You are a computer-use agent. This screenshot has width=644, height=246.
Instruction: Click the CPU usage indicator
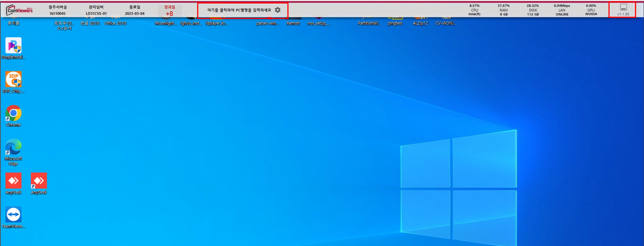pos(474,10)
